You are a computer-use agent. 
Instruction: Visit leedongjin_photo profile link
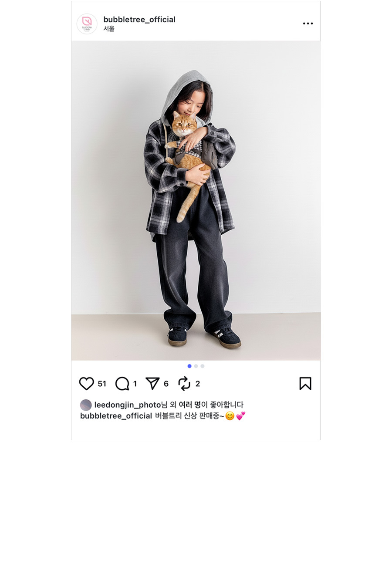[x=128, y=405]
